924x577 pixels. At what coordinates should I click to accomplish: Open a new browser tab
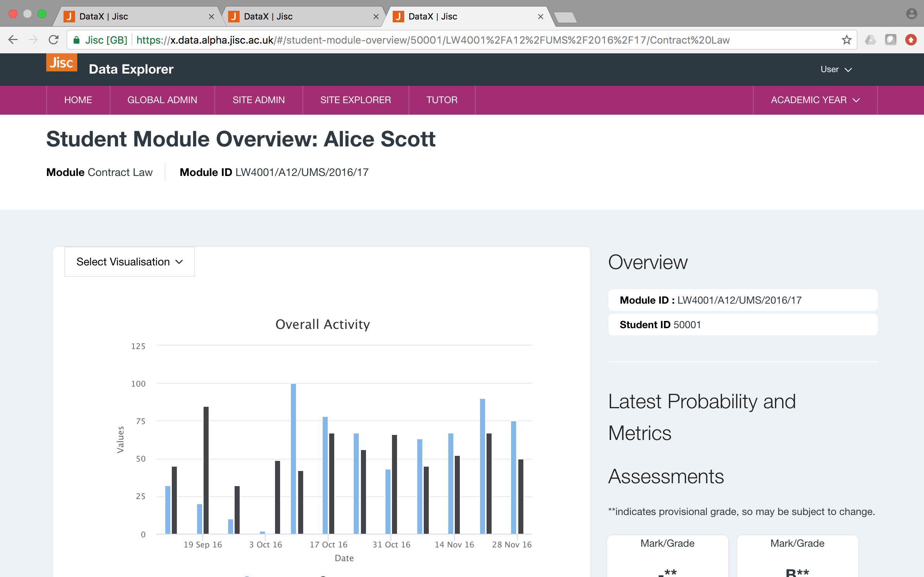point(565,17)
